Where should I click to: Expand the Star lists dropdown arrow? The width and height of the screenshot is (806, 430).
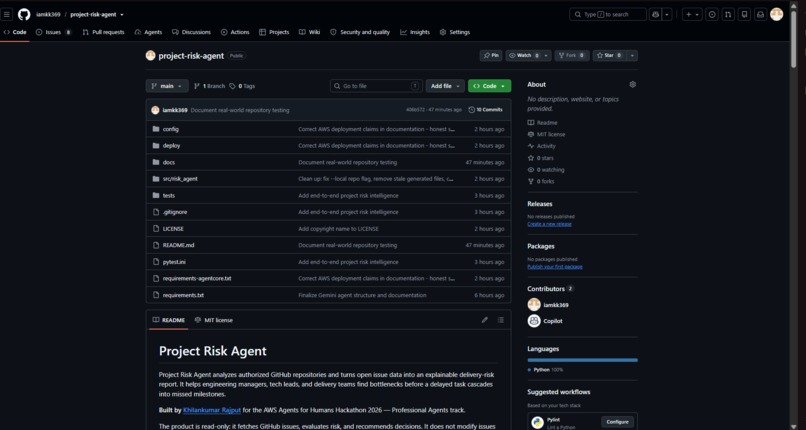click(632, 55)
